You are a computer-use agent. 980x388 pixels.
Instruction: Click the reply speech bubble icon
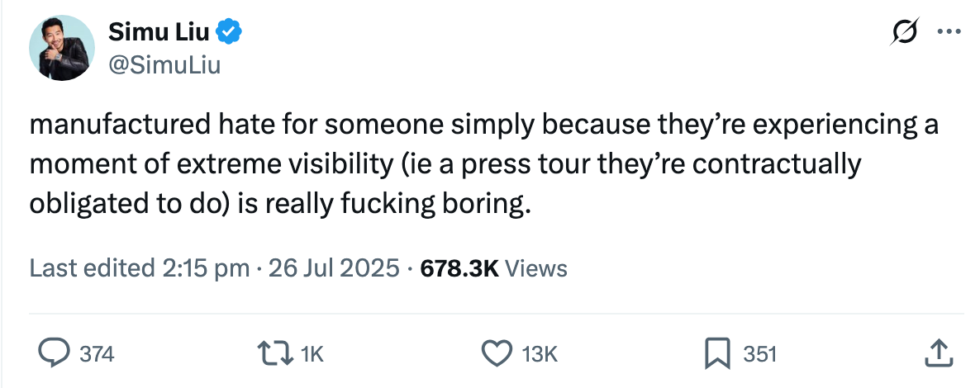(x=55, y=354)
